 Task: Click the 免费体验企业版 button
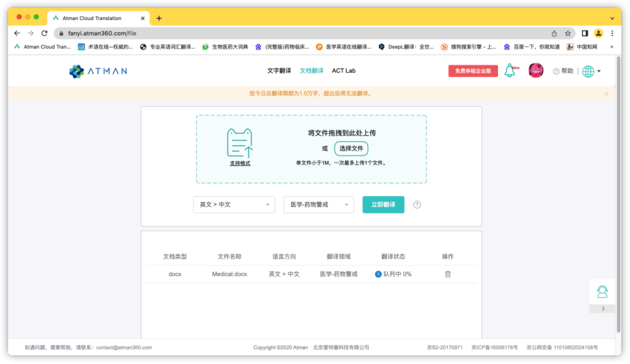(473, 71)
